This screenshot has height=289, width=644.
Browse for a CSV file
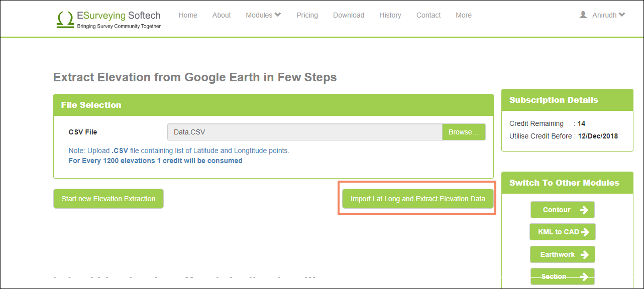464,132
